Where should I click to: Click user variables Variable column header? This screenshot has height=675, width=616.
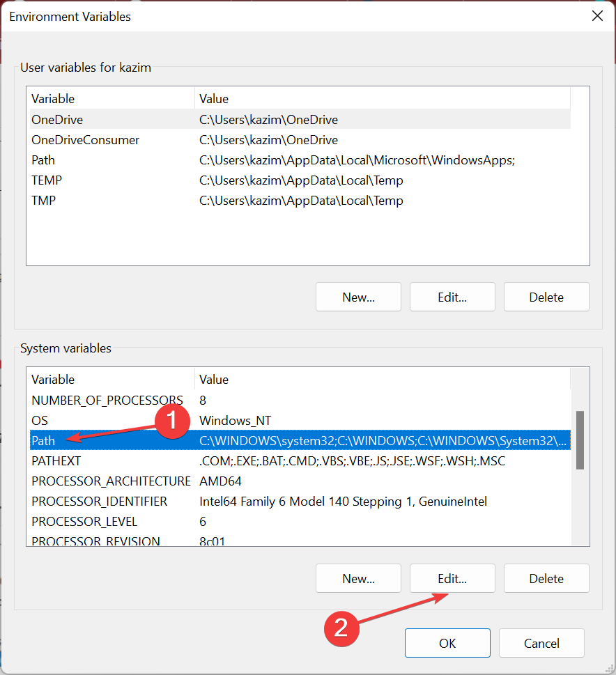[110, 99]
